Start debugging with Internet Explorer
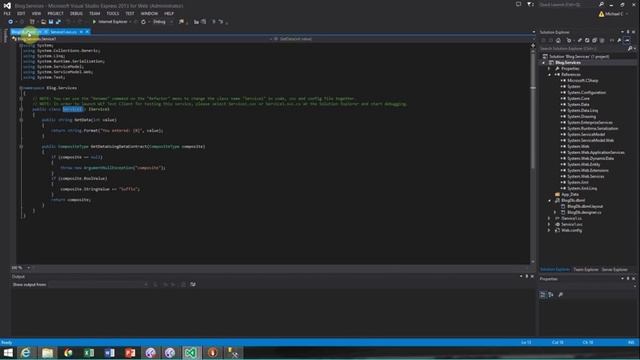The height and width of the screenshot is (360, 640). click(x=110, y=22)
